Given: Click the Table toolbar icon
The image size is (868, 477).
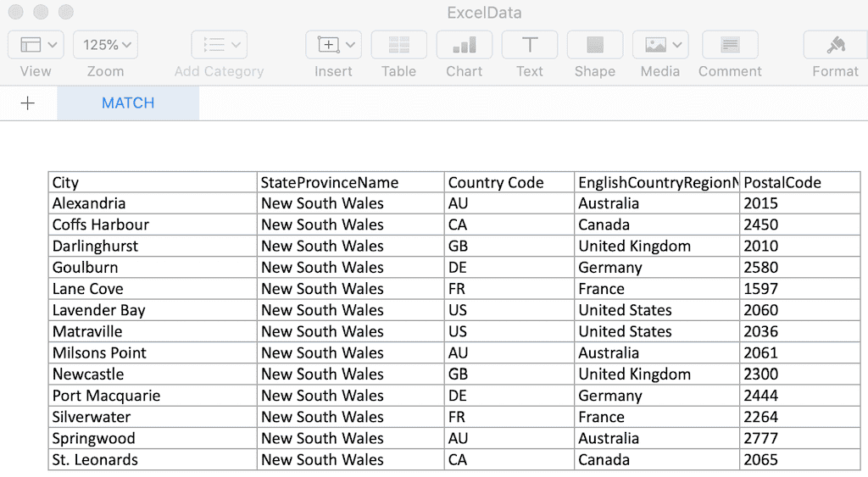Looking at the screenshot, I should point(398,45).
